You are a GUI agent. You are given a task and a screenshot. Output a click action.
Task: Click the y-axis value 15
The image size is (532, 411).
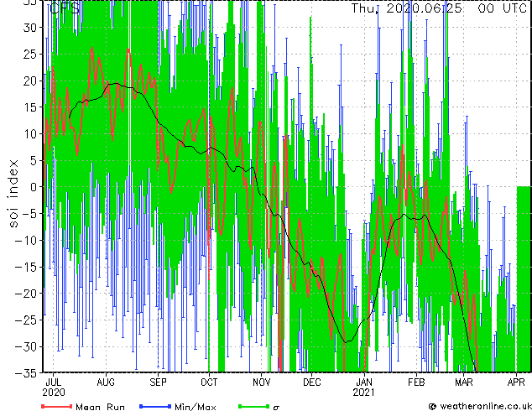coord(30,107)
